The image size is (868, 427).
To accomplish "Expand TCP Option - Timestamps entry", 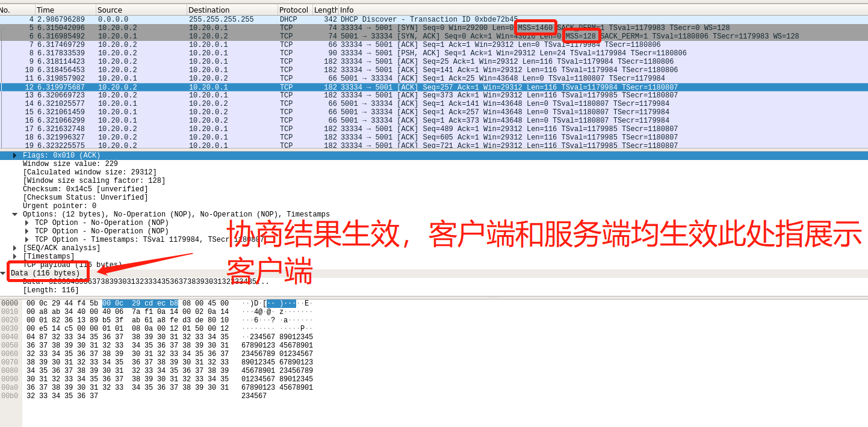I will click(x=27, y=239).
